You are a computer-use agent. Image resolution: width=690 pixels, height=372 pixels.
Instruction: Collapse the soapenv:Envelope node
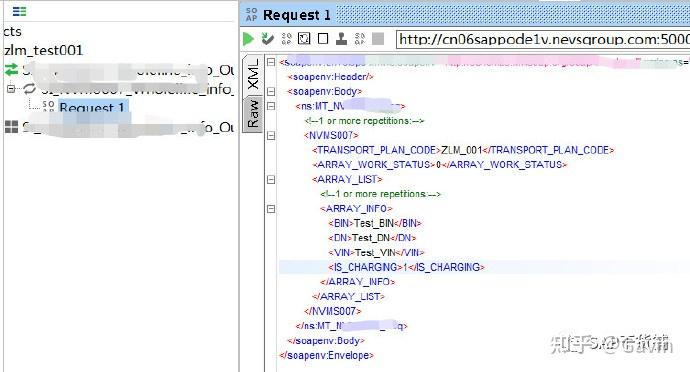click(x=271, y=62)
